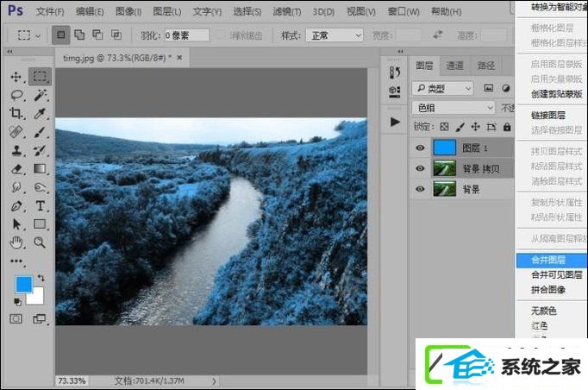The width and height of the screenshot is (588, 390).
Task: Collapse the toolbox panel with double arrows
Action: (x=9, y=52)
